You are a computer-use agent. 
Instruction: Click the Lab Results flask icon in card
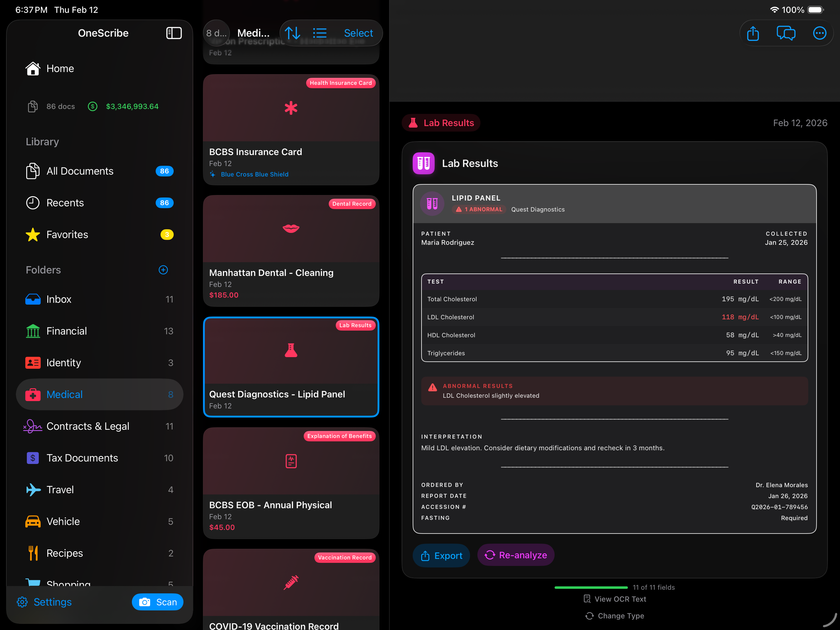[x=291, y=350]
